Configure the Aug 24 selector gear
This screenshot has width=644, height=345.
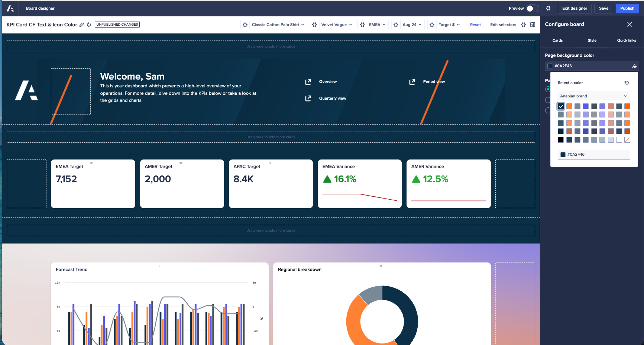(x=396, y=25)
